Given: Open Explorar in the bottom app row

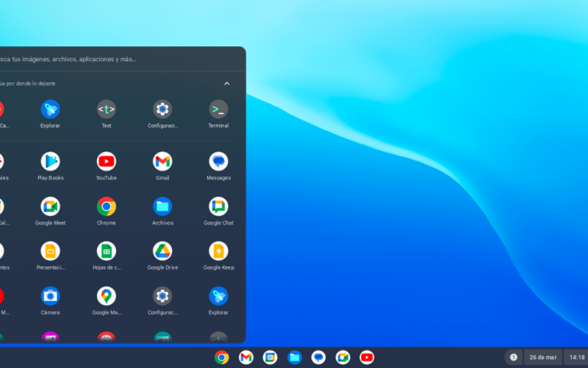Looking at the screenshot, I should [218, 296].
